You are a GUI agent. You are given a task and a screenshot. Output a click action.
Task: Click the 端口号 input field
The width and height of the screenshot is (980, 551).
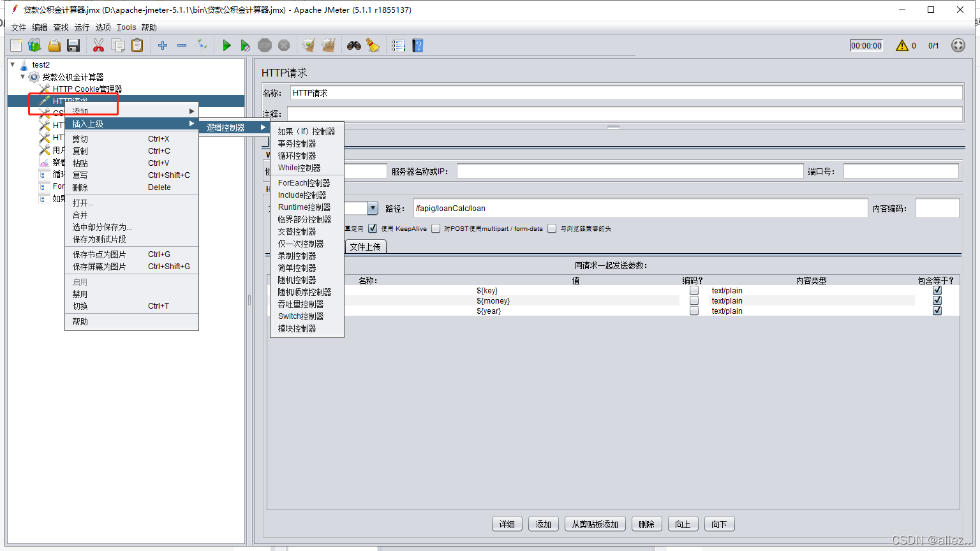901,172
